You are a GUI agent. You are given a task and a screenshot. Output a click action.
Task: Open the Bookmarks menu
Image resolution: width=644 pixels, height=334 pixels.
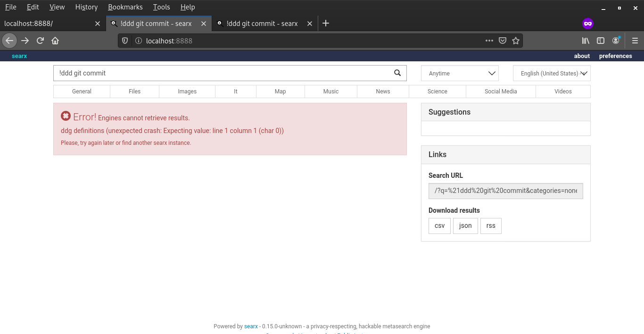point(125,7)
